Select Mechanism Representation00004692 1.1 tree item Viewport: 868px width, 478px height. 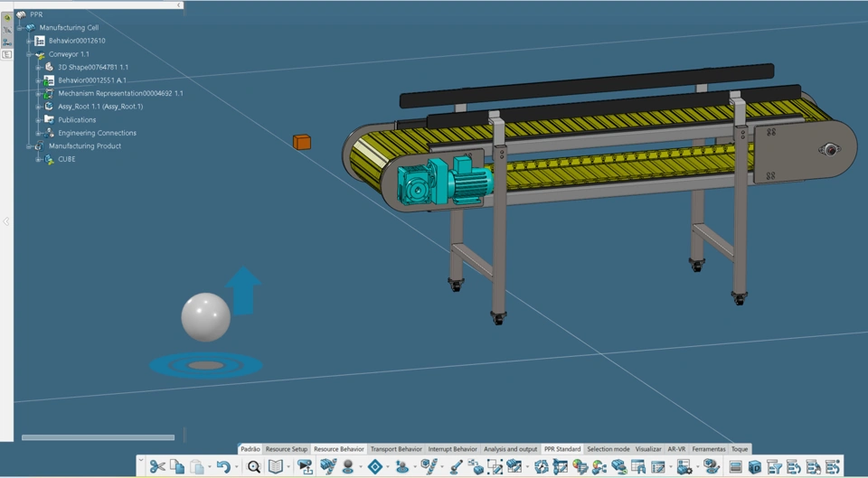tap(120, 93)
